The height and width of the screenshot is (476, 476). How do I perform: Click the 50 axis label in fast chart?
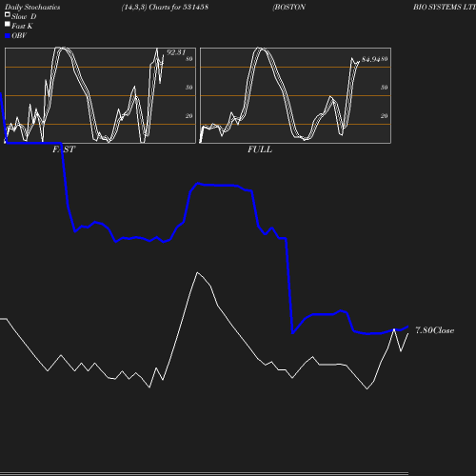(189, 88)
